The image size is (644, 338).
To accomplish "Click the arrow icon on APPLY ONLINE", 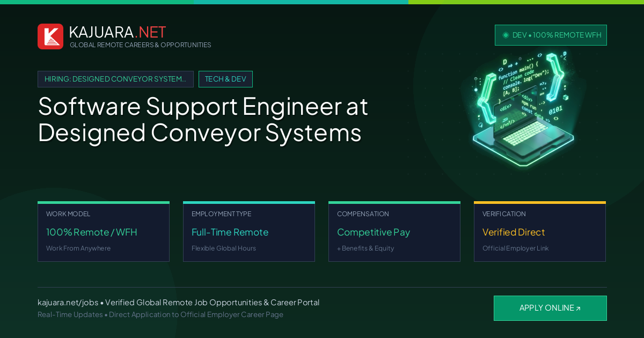I will tap(578, 308).
